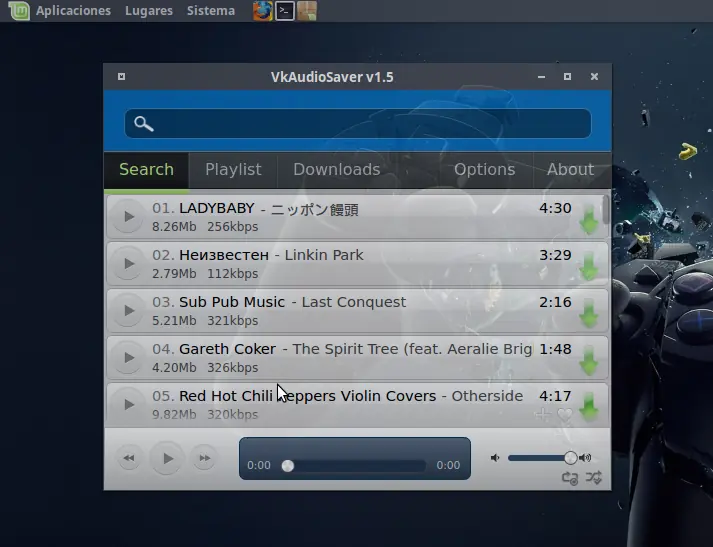Open the Sistema menu
Image resolution: width=713 pixels, height=547 pixels.
point(211,10)
